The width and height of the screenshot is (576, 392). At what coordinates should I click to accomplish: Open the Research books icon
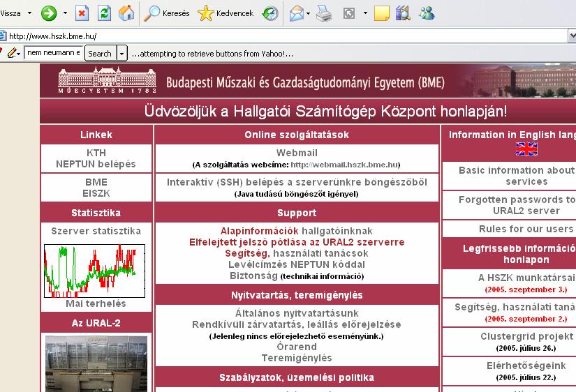(x=403, y=13)
